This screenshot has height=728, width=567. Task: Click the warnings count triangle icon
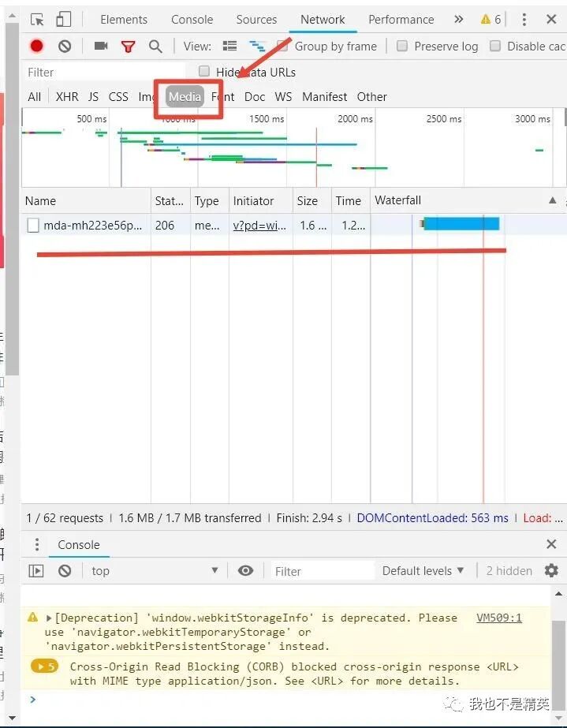(486, 19)
